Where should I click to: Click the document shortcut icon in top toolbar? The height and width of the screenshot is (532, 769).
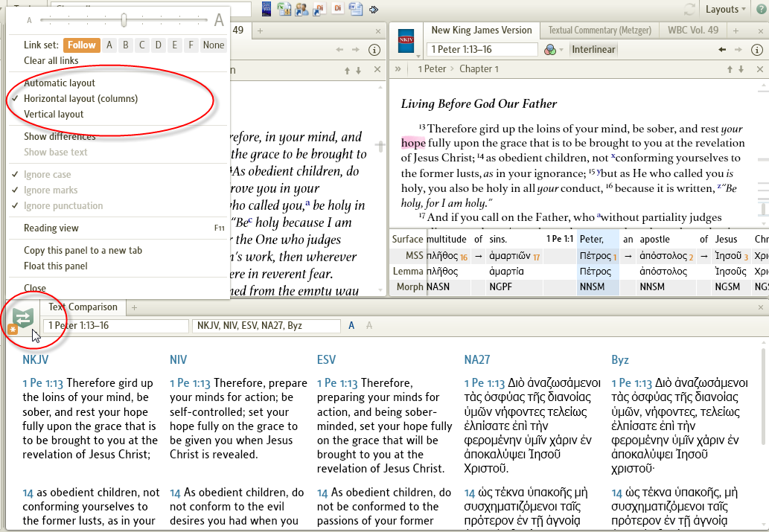(x=356, y=9)
